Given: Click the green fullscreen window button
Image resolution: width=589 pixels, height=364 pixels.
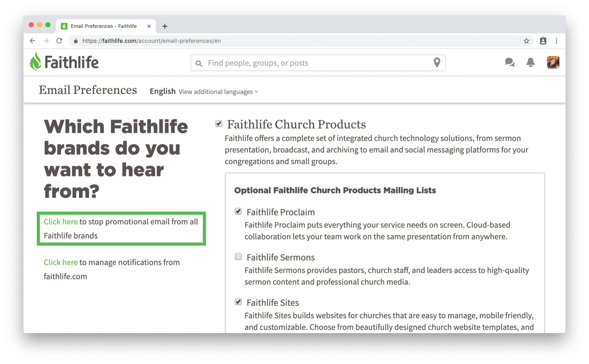Looking at the screenshot, I should coord(48,25).
